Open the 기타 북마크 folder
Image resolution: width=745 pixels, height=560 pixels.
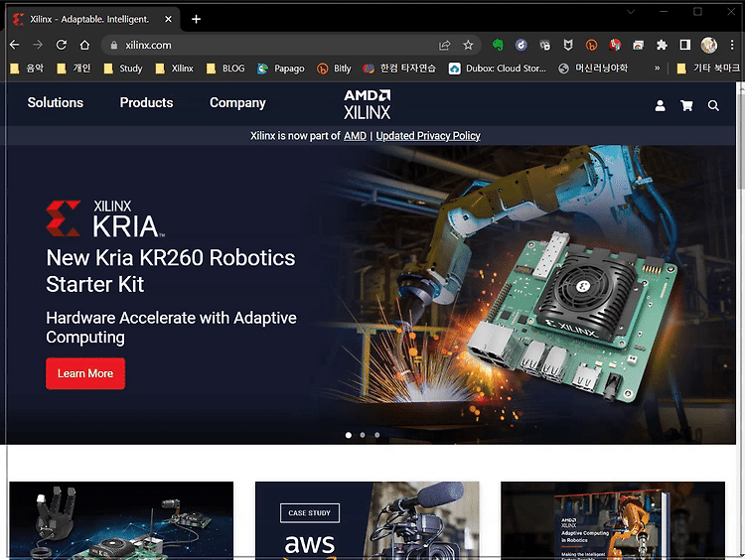click(x=708, y=69)
